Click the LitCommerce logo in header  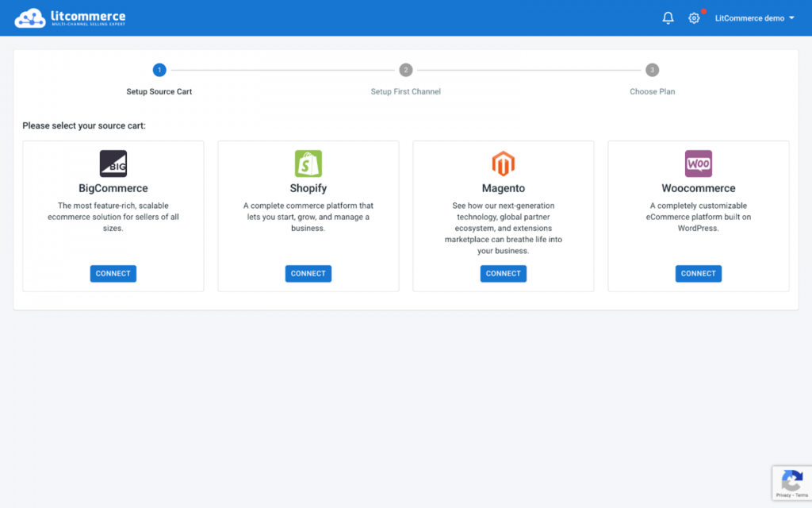[70, 17]
